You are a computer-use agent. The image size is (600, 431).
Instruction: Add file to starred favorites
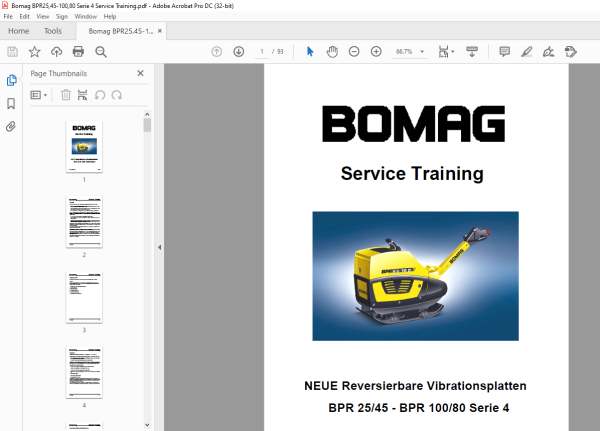coord(34,52)
